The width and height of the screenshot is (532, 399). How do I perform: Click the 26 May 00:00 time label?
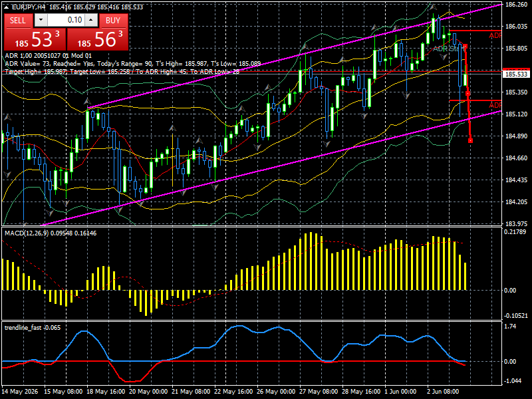pos(276,391)
